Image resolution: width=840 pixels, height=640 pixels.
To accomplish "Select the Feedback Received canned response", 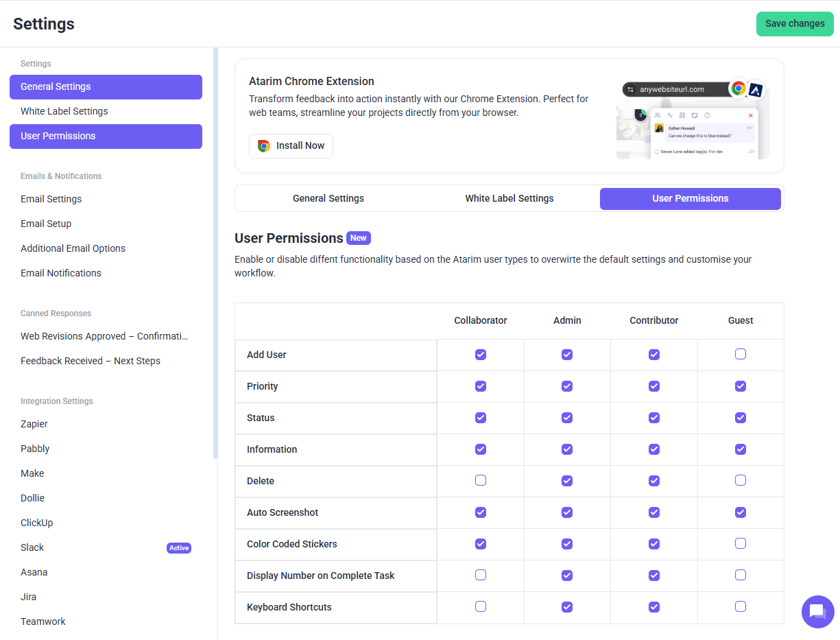I will tap(91, 361).
